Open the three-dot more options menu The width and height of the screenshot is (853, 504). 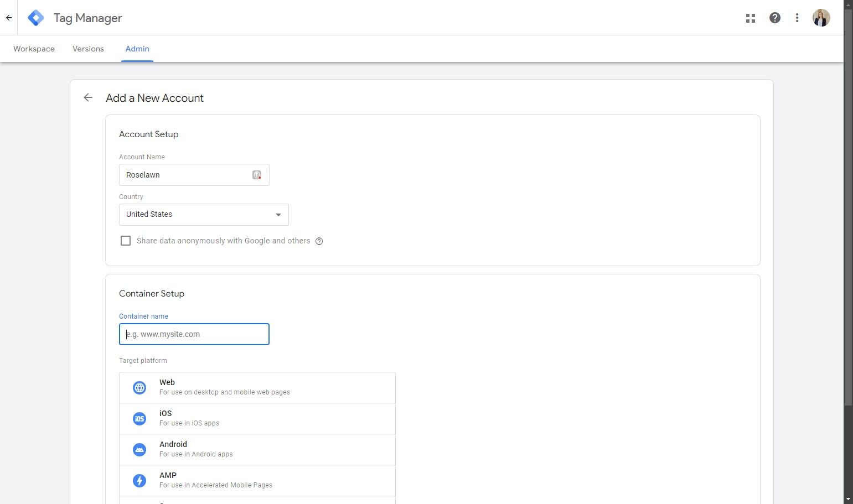pos(797,18)
